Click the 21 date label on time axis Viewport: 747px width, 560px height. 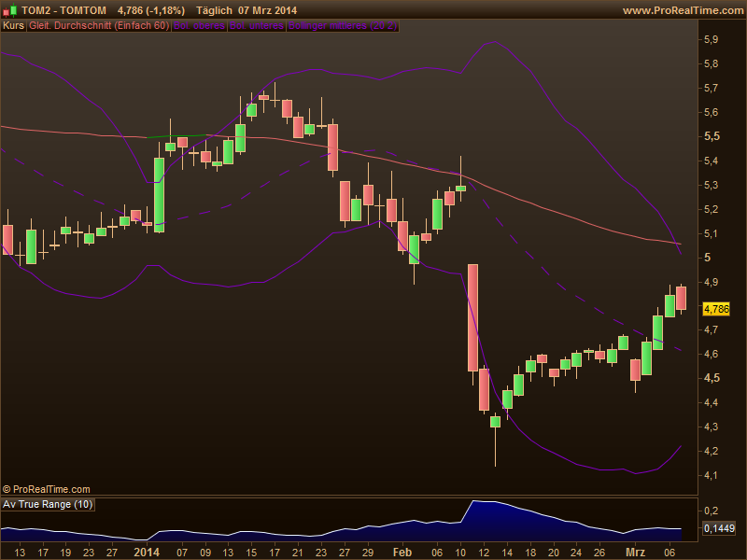(297, 553)
